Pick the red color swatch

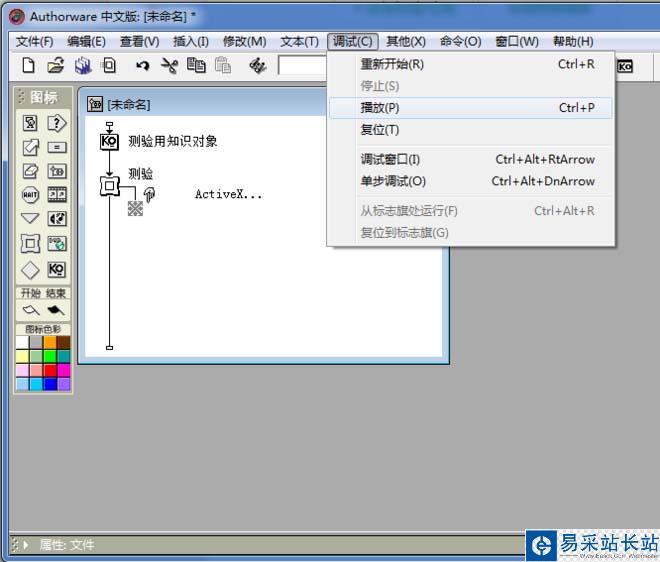pos(50,370)
